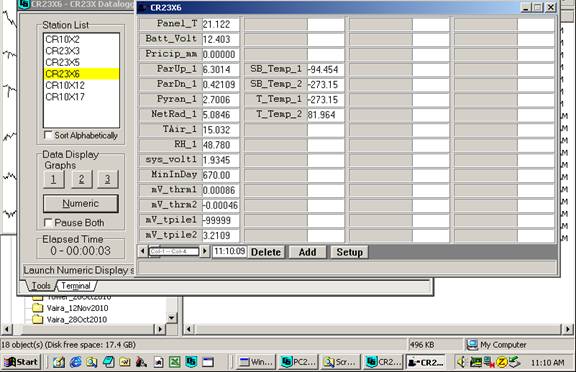This screenshot has height=372, width=576.
Task: Open Graph 2 display
Action: pyautogui.click(x=81, y=179)
